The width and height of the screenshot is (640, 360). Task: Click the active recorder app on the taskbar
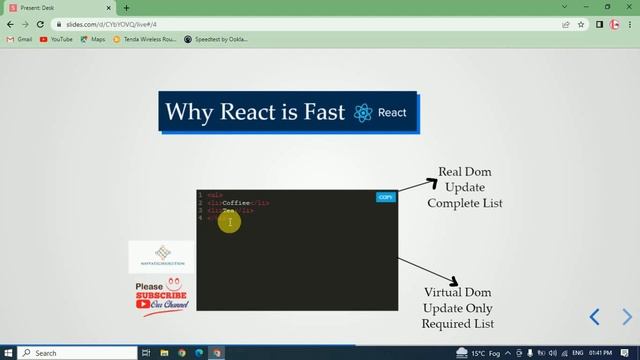(x=217, y=353)
